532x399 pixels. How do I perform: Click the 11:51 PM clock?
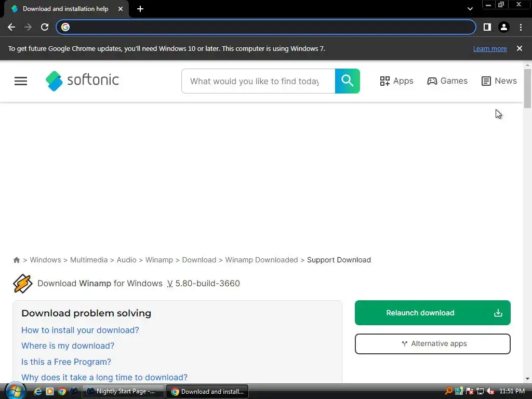(x=512, y=391)
